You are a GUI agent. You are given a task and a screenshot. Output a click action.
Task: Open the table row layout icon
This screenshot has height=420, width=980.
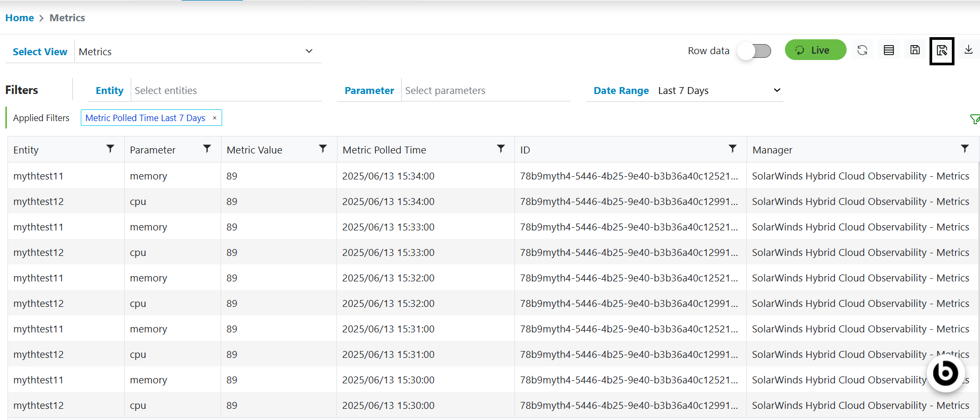point(889,50)
